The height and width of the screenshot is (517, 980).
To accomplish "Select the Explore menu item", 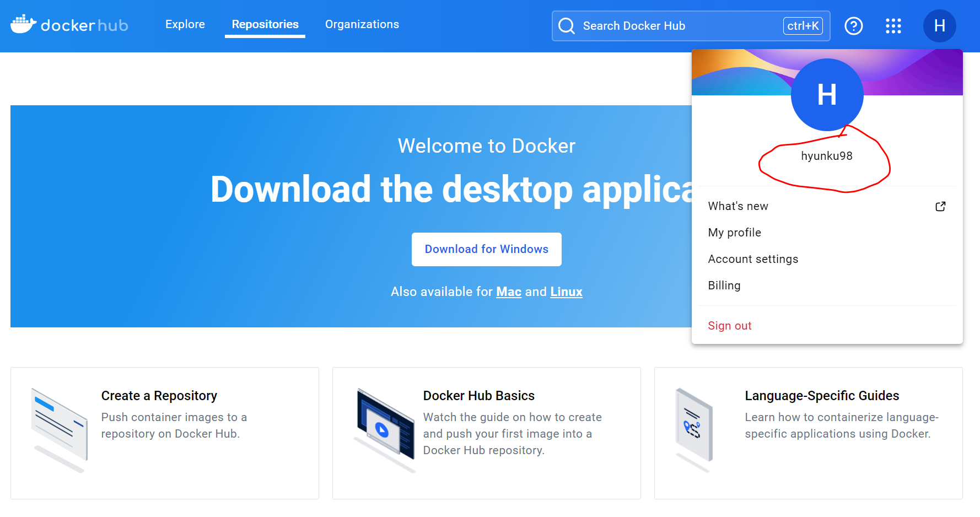I will [185, 24].
